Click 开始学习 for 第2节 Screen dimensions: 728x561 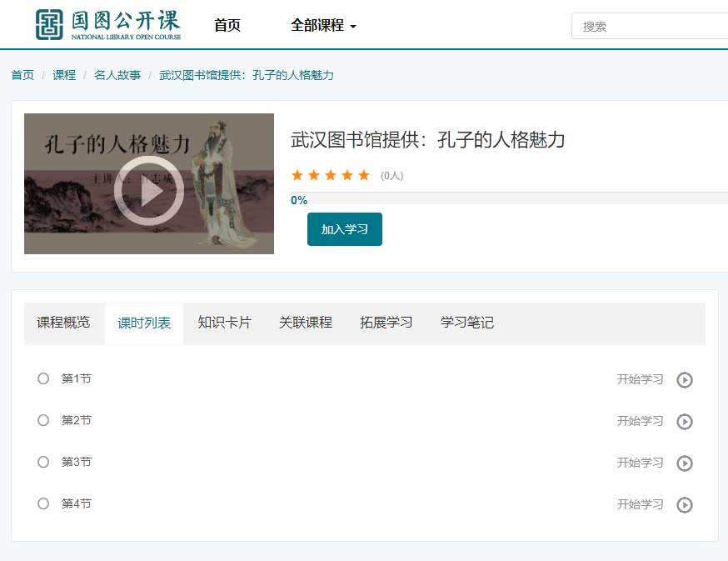point(640,421)
